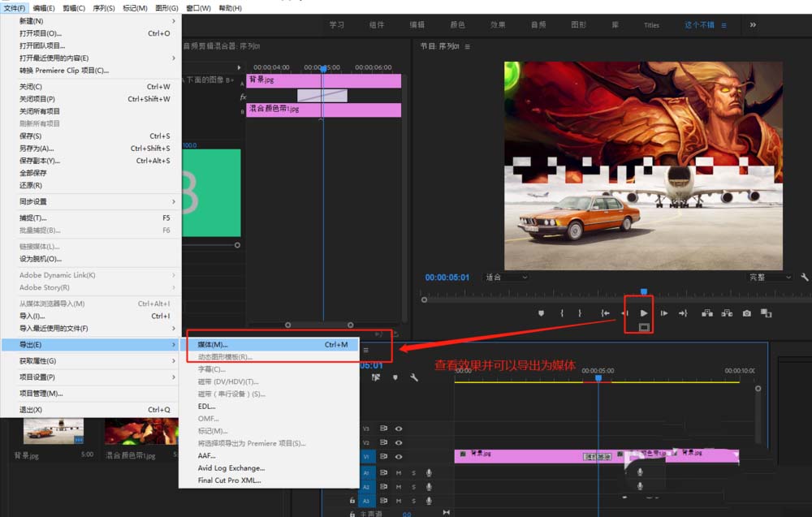Expand the workspace overflow chevron

[x=753, y=25]
